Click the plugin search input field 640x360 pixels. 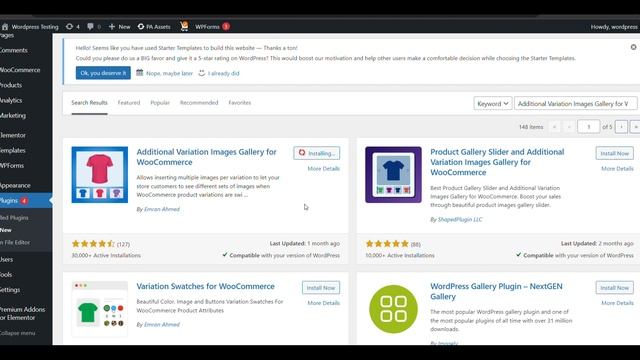click(576, 104)
